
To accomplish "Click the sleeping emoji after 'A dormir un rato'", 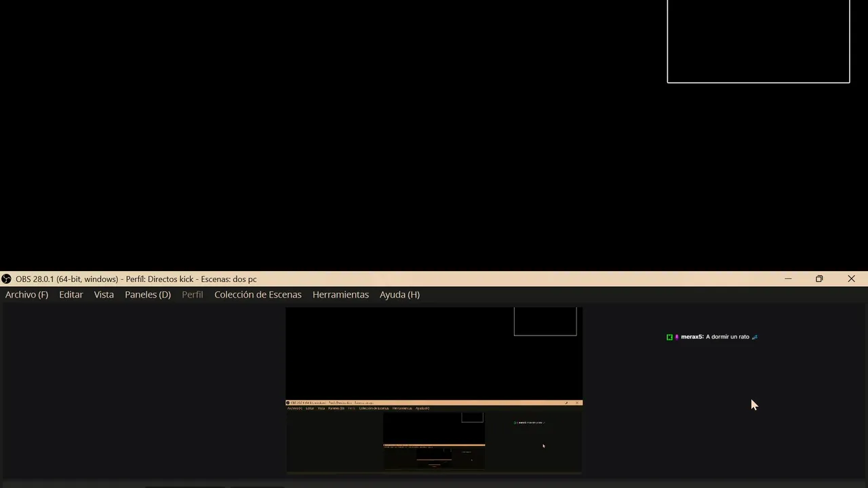I will pyautogui.click(x=754, y=337).
